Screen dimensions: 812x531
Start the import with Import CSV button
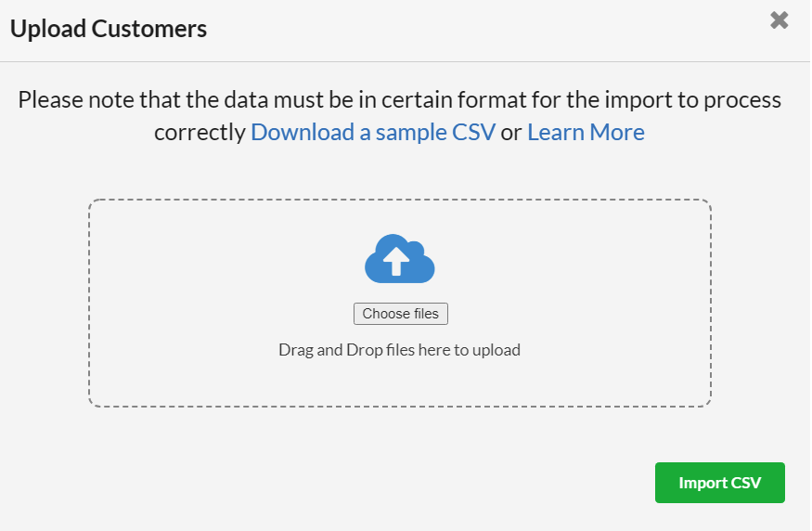tap(720, 483)
